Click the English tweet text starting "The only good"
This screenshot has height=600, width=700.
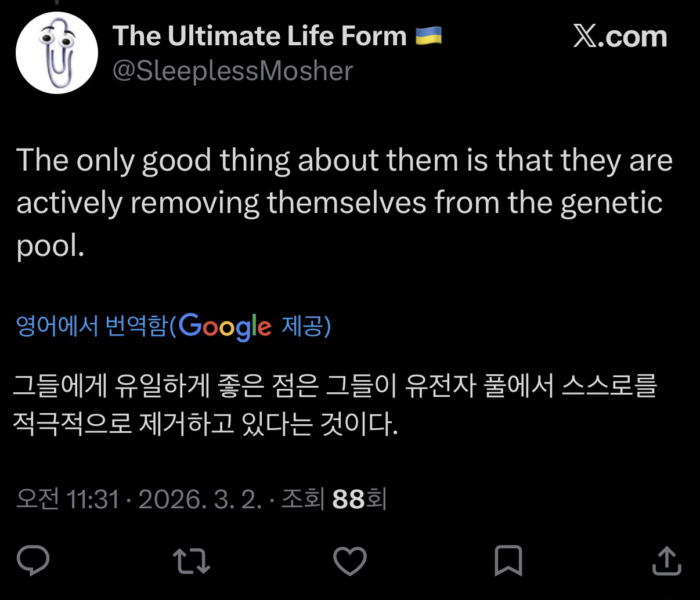click(x=344, y=161)
